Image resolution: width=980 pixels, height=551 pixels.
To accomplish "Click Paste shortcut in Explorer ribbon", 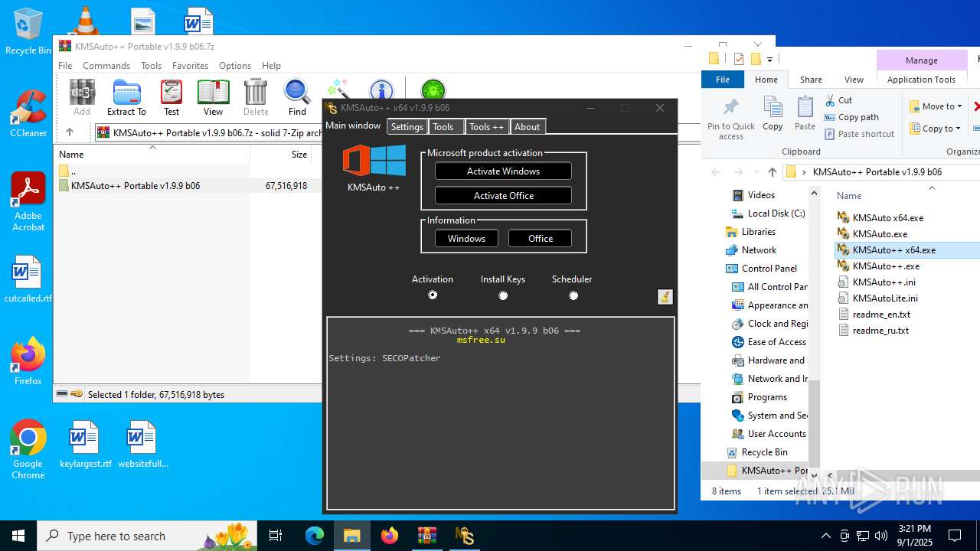I will [859, 134].
